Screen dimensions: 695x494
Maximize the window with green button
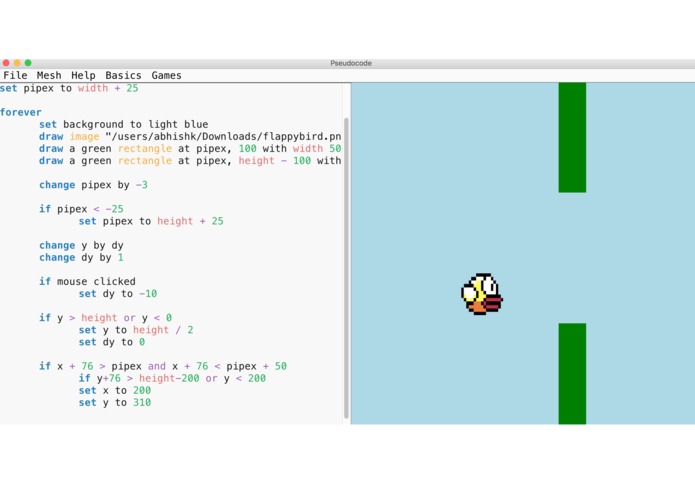28,63
